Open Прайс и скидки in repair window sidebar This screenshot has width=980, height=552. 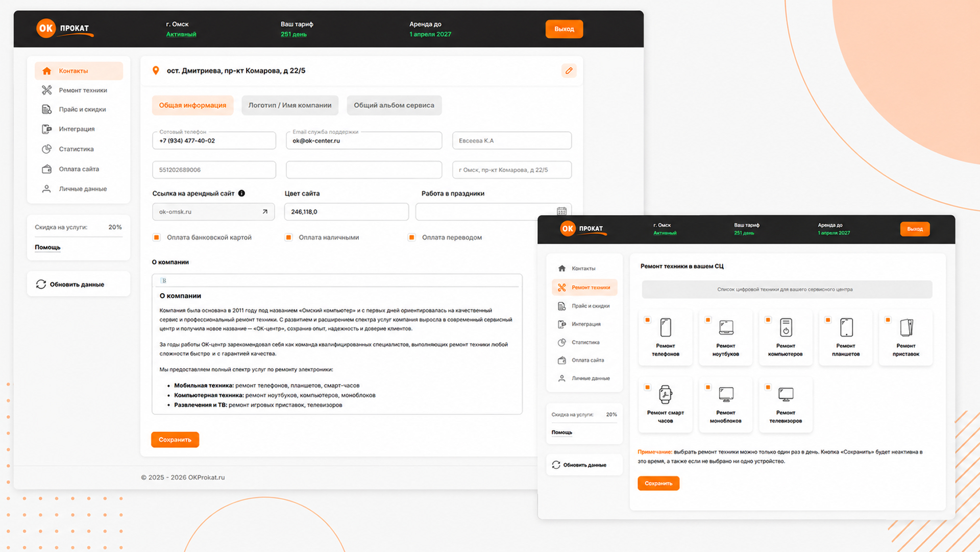584,306
